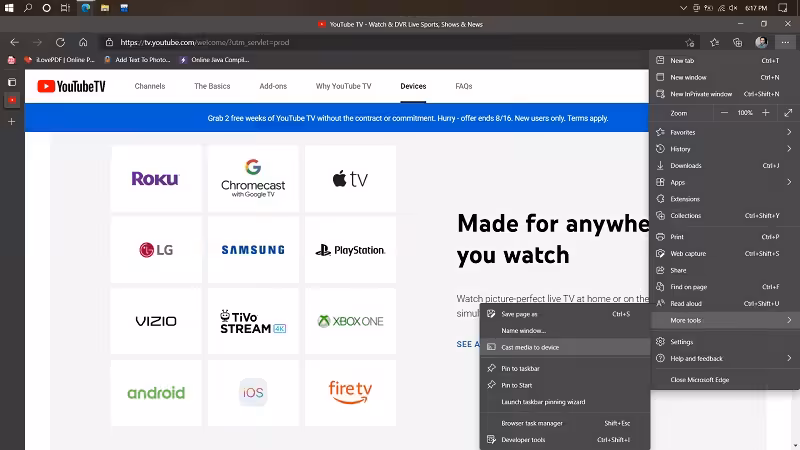Open the Collections icon in toolbar
Image resolution: width=800 pixels, height=450 pixels.
click(x=737, y=42)
